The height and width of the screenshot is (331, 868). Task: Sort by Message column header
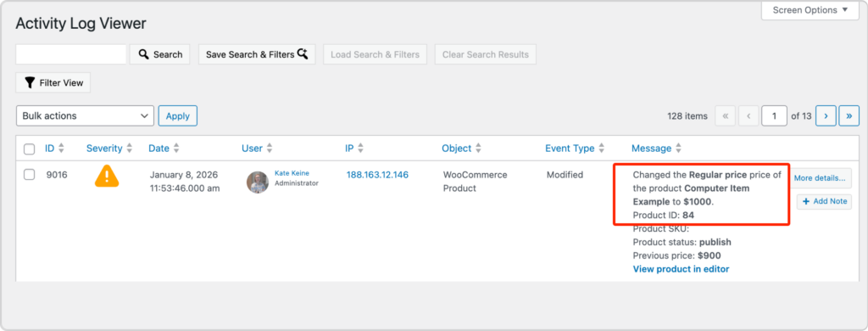[657, 148]
